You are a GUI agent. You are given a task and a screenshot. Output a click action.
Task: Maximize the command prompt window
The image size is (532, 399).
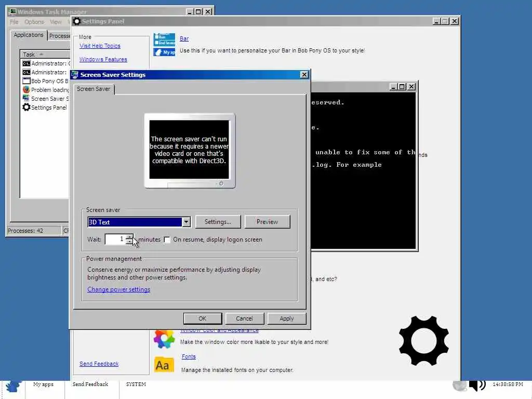(x=402, y=87)
